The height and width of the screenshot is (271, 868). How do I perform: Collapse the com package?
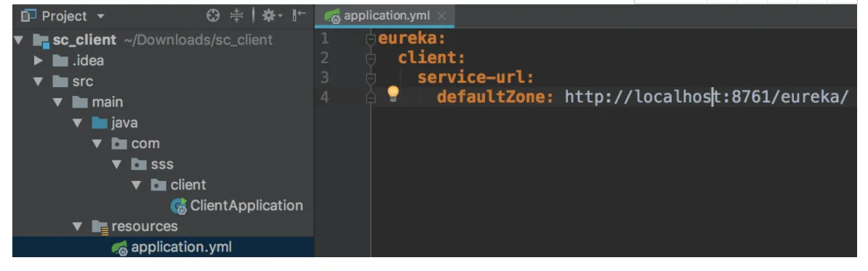coord(97,144)
